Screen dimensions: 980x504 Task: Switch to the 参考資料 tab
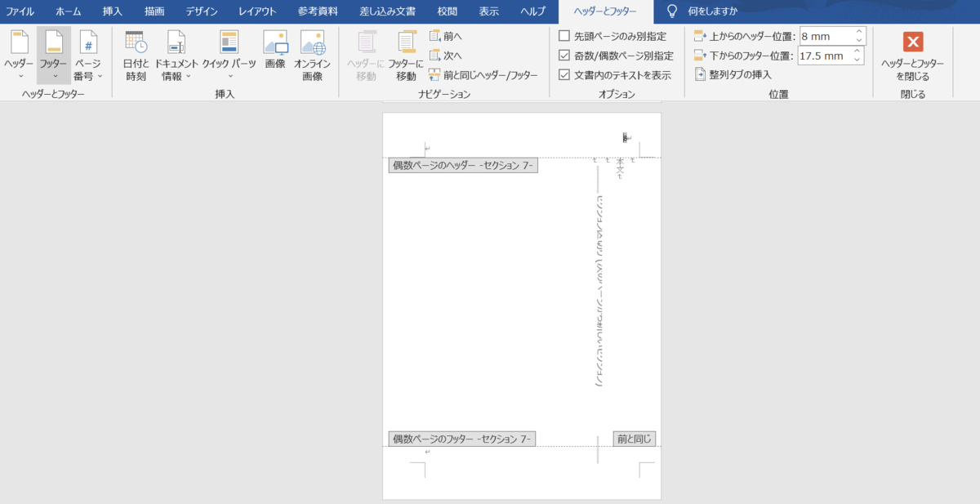[x=318, y=11]
